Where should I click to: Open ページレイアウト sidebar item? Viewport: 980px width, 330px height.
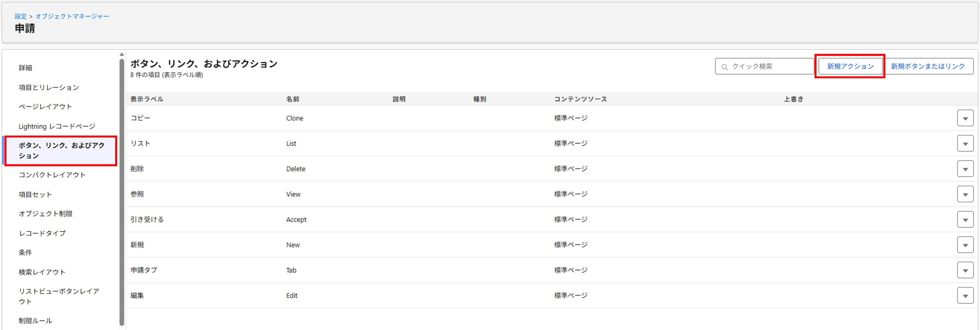click(45, 107)
